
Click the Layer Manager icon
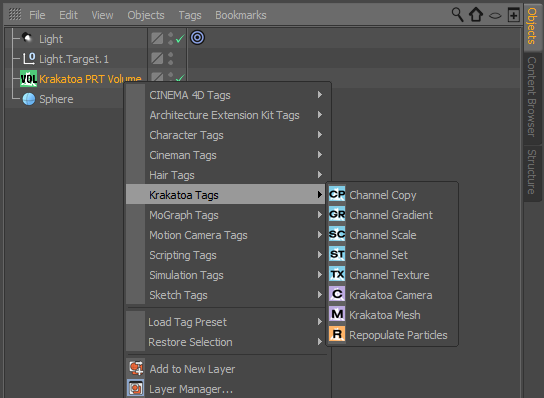pyautogui.click(x=136, y=388)
